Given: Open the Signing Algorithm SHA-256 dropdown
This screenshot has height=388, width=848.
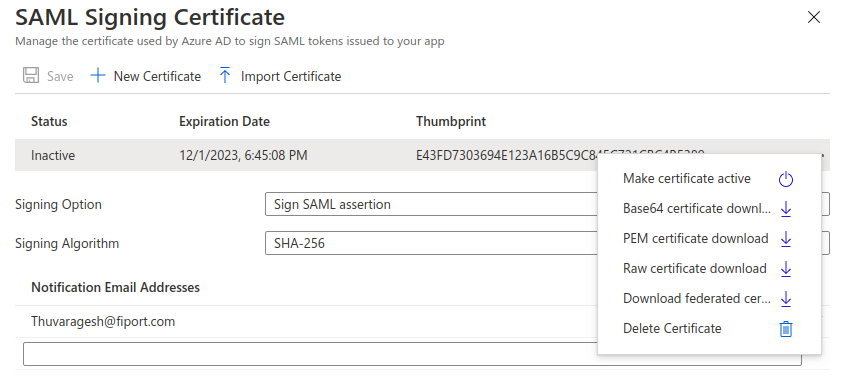Looking at the screenshot, I should (547, 243).
